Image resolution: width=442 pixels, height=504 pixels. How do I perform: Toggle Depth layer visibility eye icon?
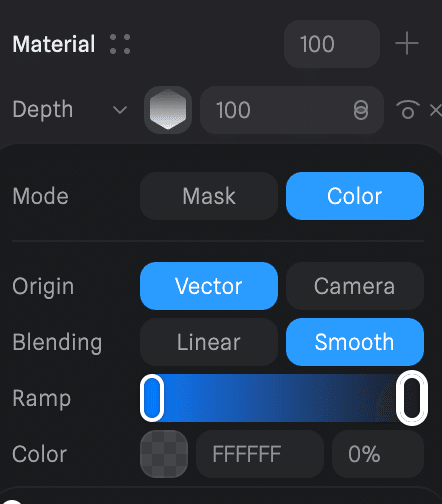click(x=408, y=110)
